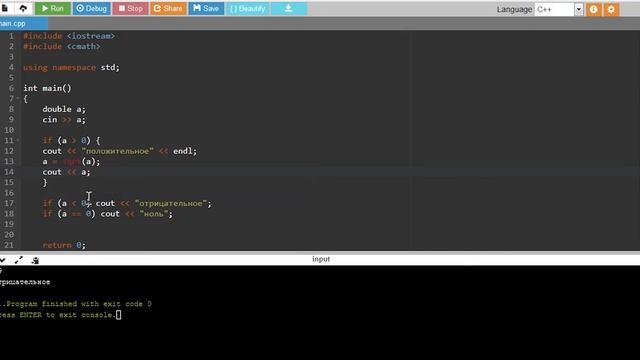Click line number 16 in gutter

9,193
